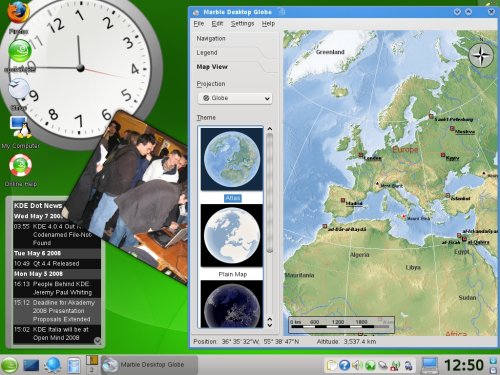500x375 pixels.
Task: Click the Saint Petersburg marker on the map
Action: pos(431,116)
